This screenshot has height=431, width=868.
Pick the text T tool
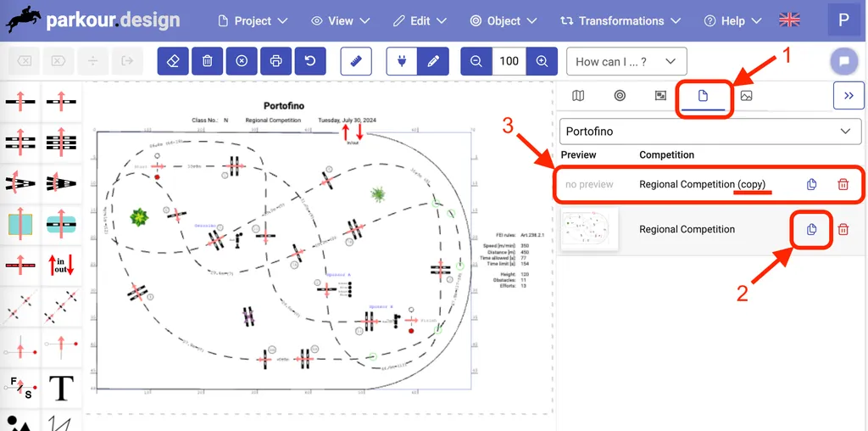62,389
